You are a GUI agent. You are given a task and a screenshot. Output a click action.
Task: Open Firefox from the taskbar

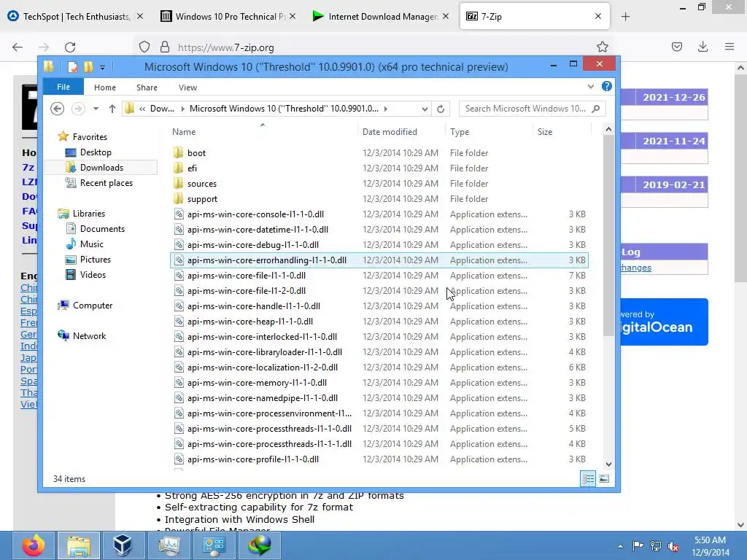(33, 545)
